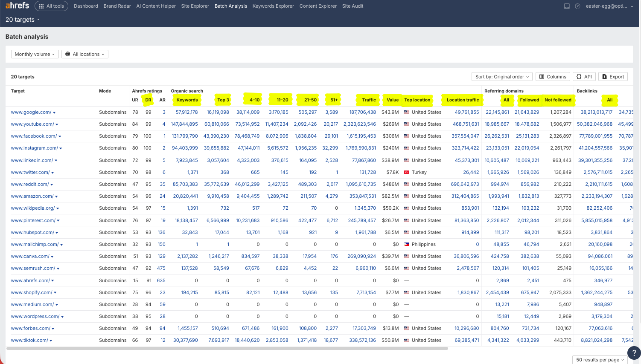
Task: Switch to Site Explorer
Action: pos(195,6)
